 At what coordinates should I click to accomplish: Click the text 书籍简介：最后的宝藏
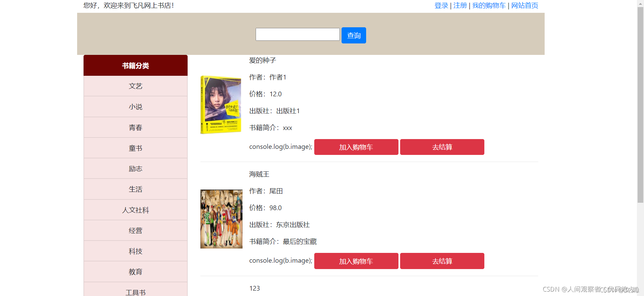283,241
